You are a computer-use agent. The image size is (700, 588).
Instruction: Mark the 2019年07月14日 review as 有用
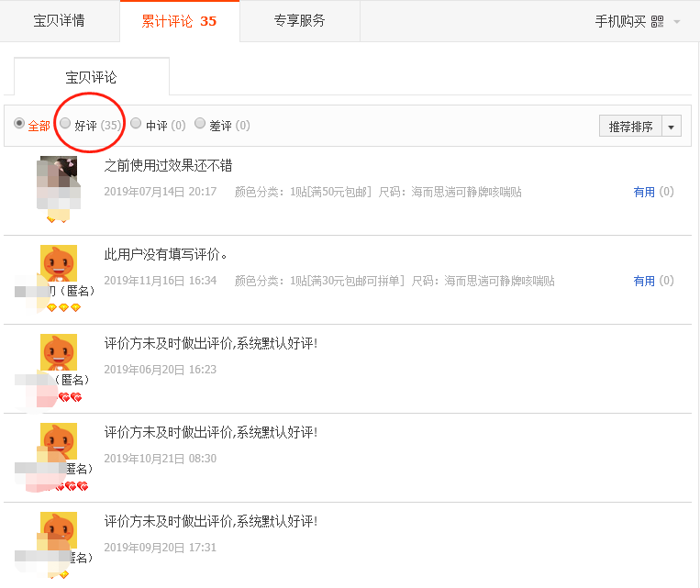tap(644, 192)
